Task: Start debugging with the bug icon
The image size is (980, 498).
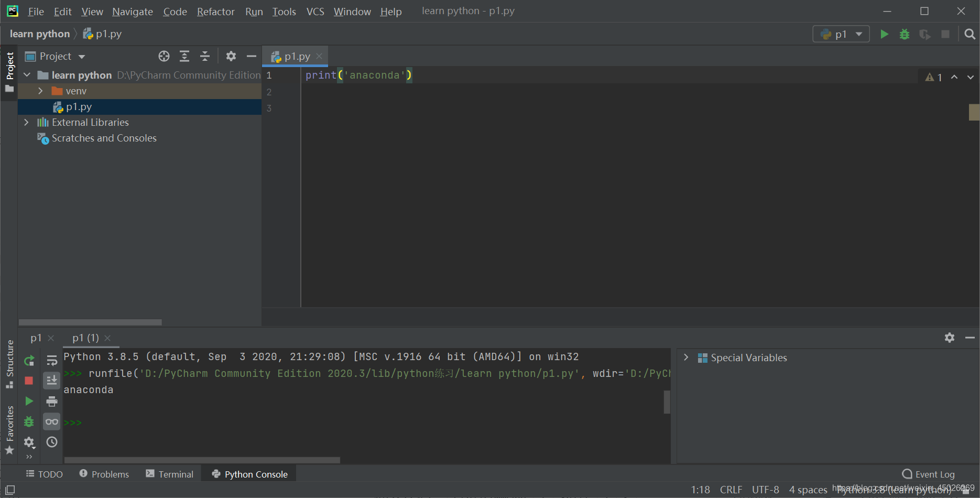Action: (905, 34)
